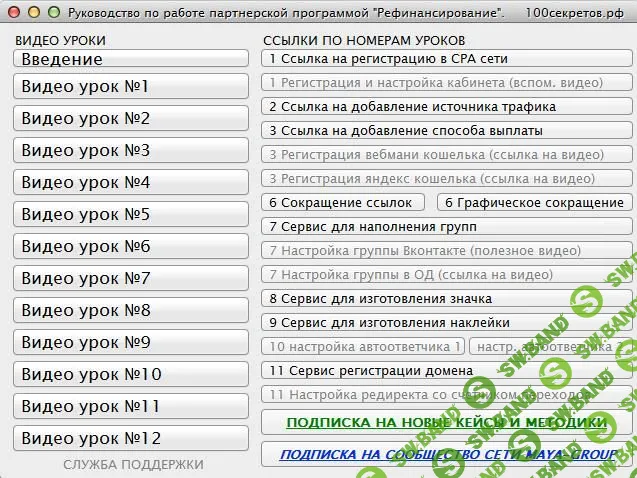Image resolution: width=637 pixels, height=478 pixels.
Task: Select Видео урок №8
Action: click(x=131, y=311)
